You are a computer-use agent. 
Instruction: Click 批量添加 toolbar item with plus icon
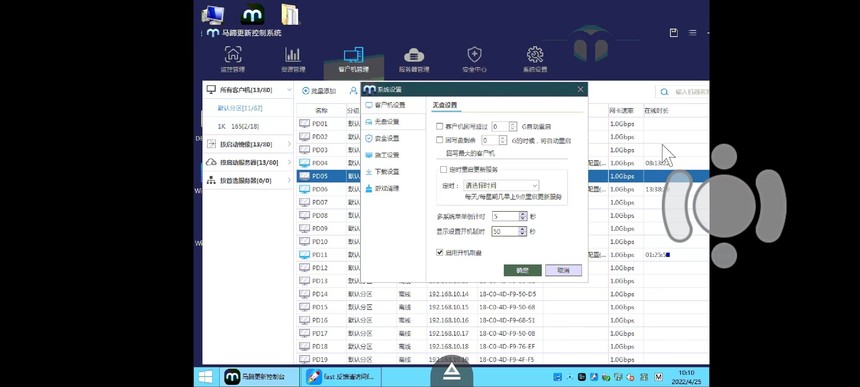pyautogui.click(x=319, y=91)
